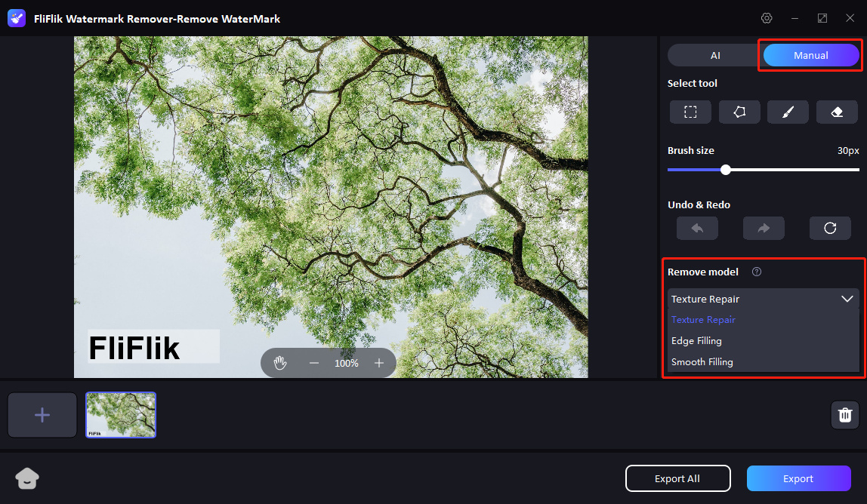Undo the last edit

pos(696,228)
